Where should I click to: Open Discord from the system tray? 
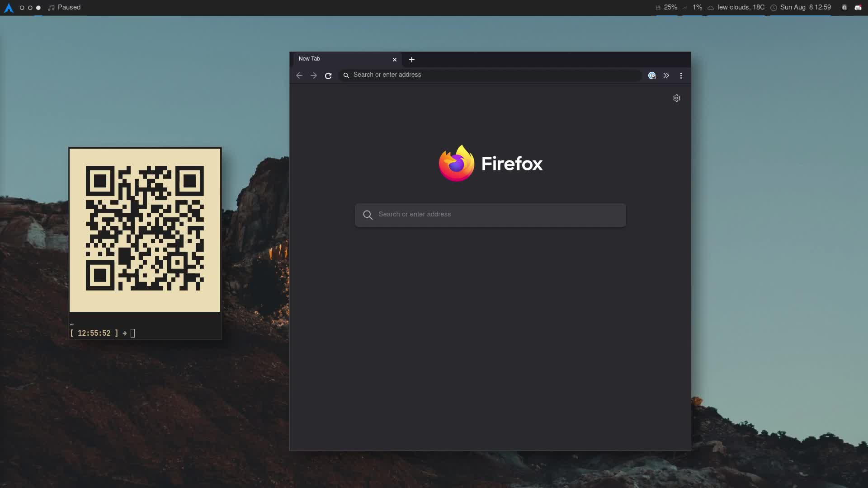tap(858, 8)
